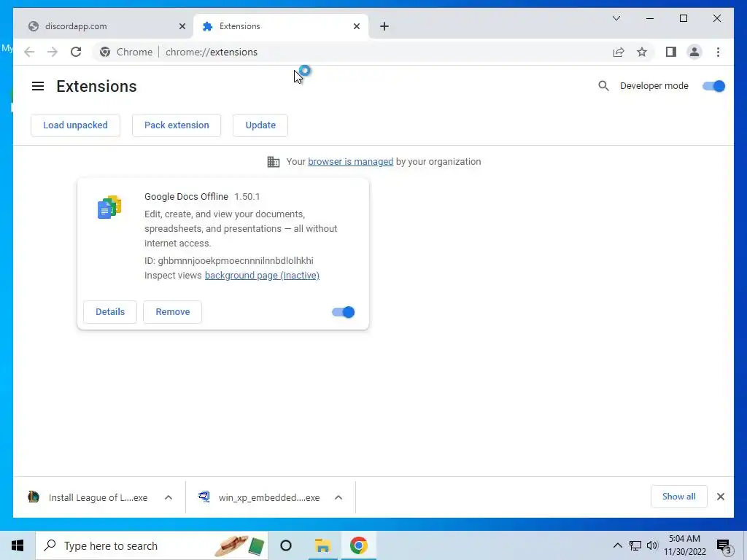Select the Extensions tab
Viewport: 747px width, 560px height.
(x=280, y=26)
